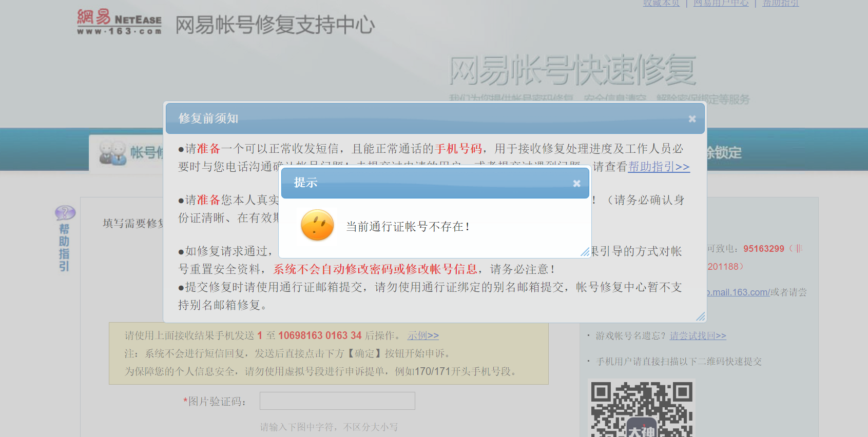Click the SMS number 10698163 0163 34
The image size is (868, 437).
point(320,335)
